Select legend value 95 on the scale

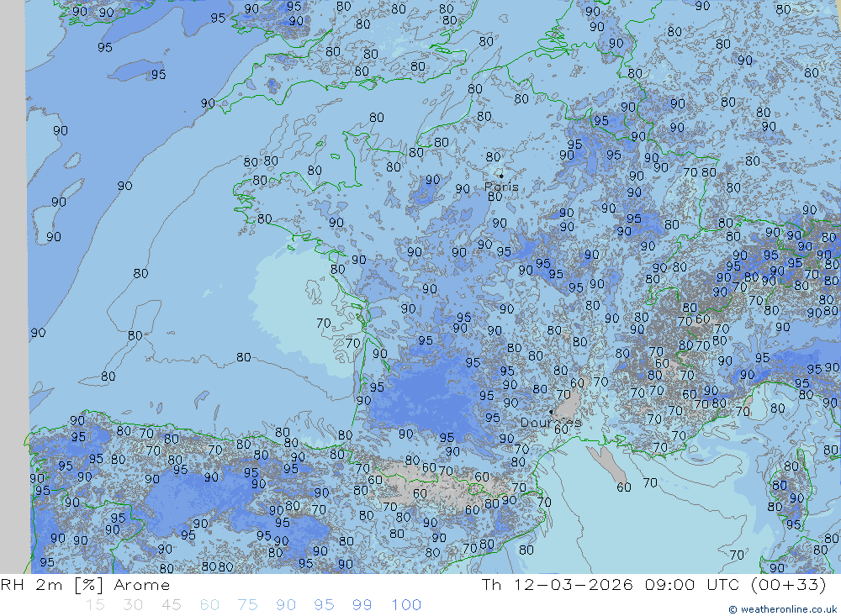point(324,605)
